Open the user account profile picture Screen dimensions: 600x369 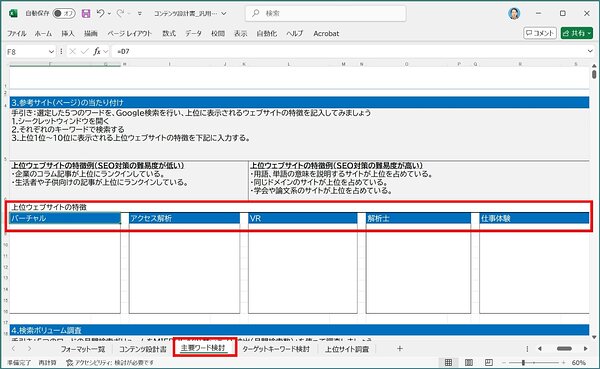[514, 13]
